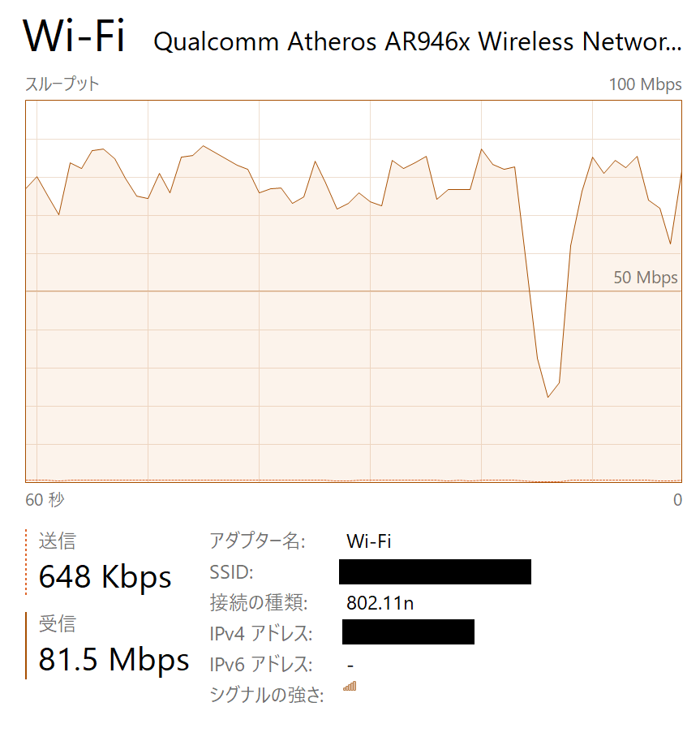The image size is (700, 737).
Task: Click the signal strength bars icon
Action: point(350,686)
